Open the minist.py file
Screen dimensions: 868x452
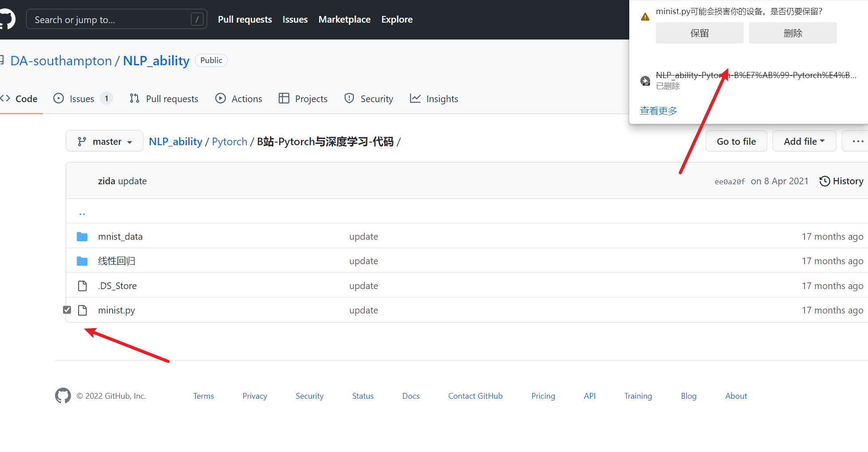(116, 310)
